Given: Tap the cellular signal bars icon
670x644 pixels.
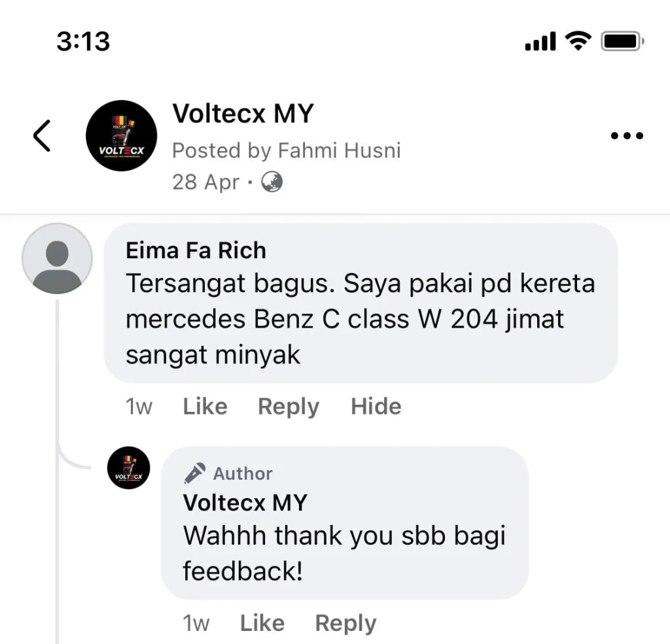Looking at the screenshot, I should (540, 41).
